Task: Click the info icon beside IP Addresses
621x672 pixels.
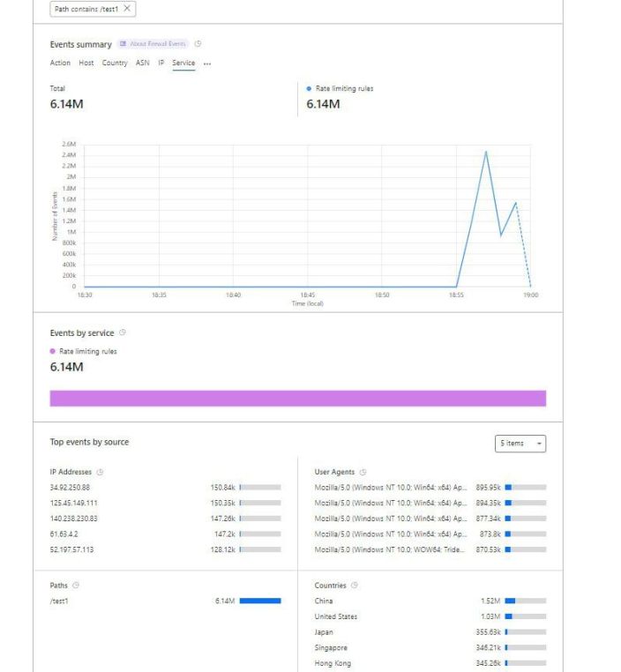Action: click(100, 472)
